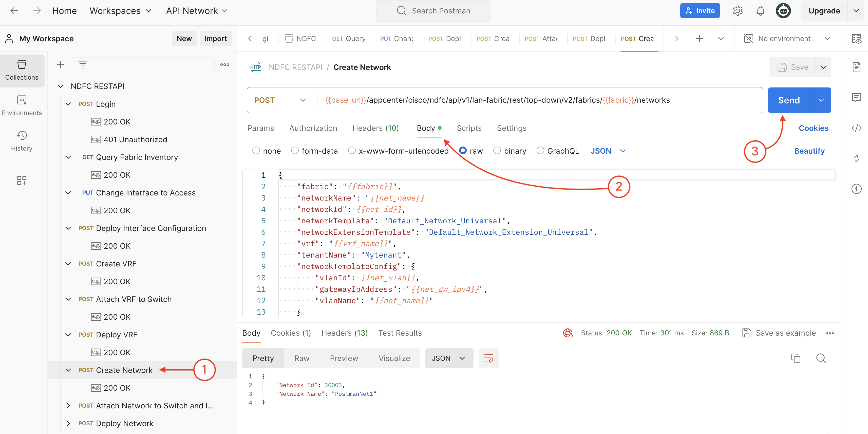Viewport: 868px width, 434px height.
Task: Open the Workspaces dropdown
Action: click(x=120, y=11)
